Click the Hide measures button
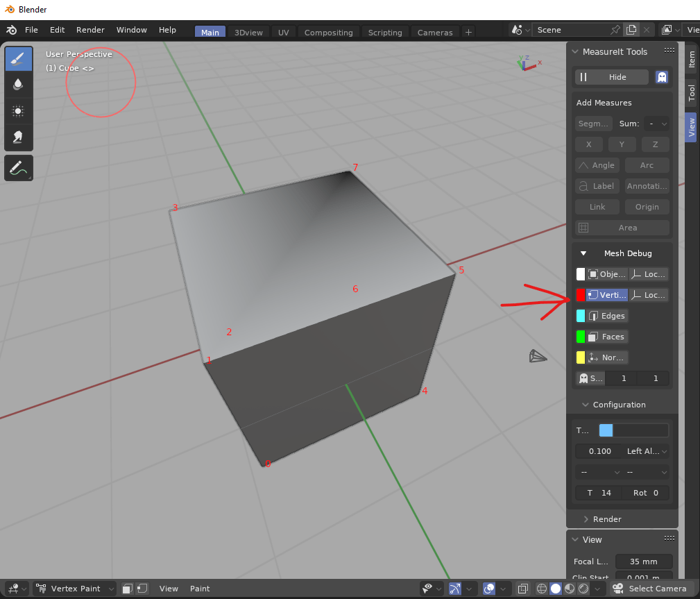Screen dimensions: 700x599 tap(612, 77)
